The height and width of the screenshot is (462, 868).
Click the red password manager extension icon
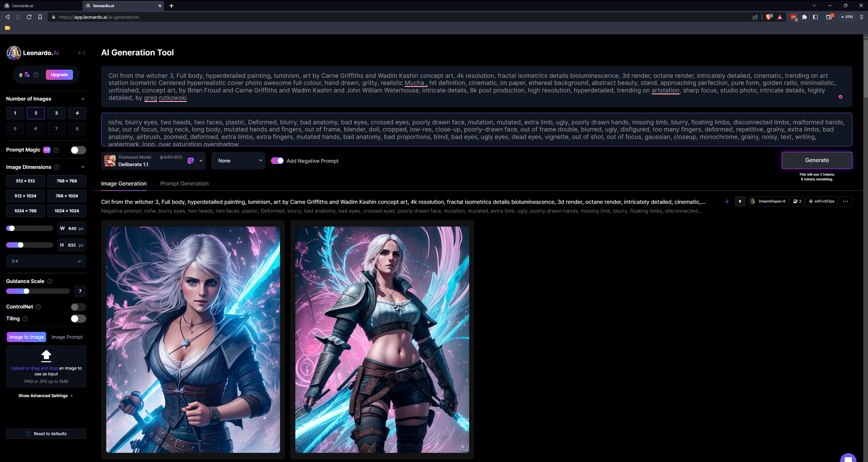click(x=794, y=17)
